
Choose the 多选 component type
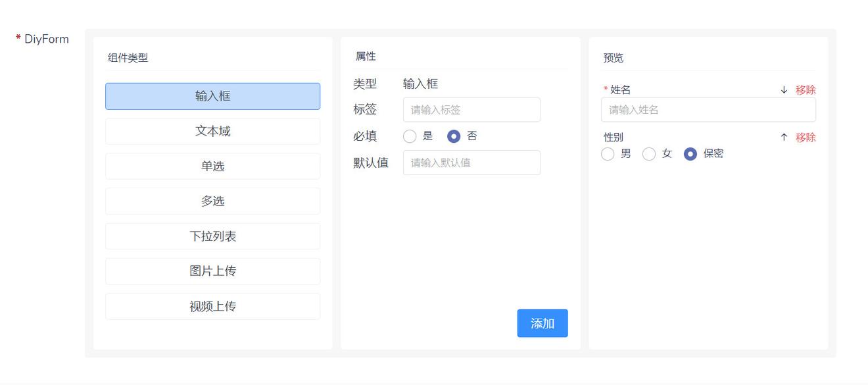212,201
